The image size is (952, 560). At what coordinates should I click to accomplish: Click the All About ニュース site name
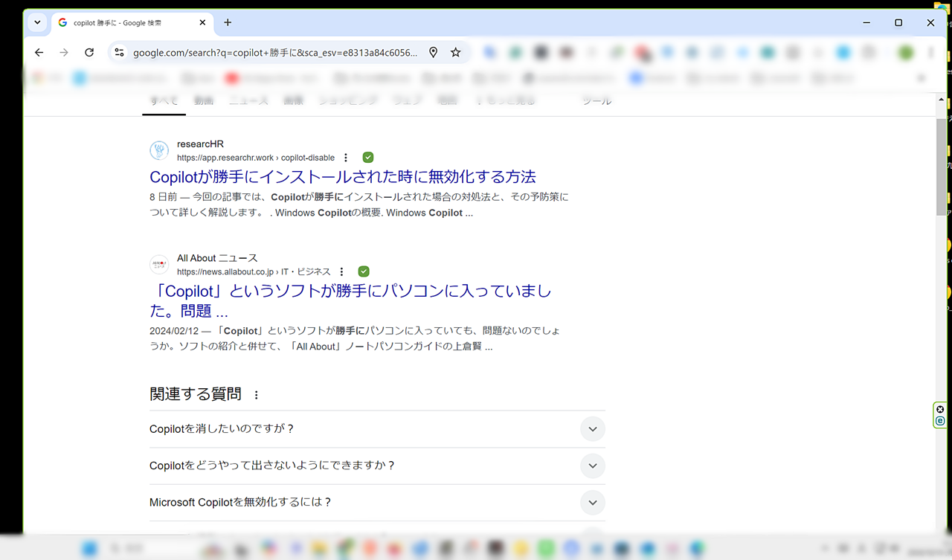[x=217, y=258]
